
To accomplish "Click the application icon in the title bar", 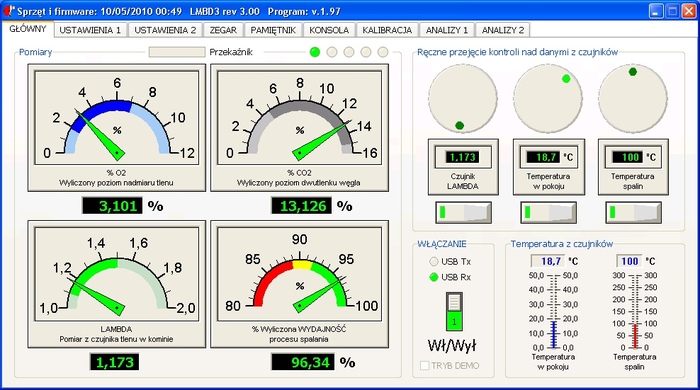I will [x=9, y=11].
